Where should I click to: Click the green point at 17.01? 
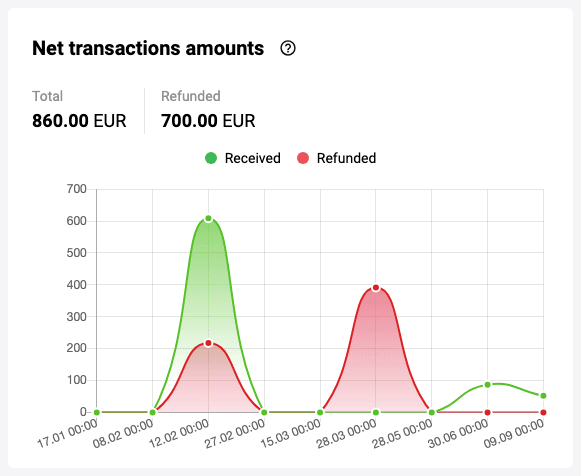click(x=97, y=412)
